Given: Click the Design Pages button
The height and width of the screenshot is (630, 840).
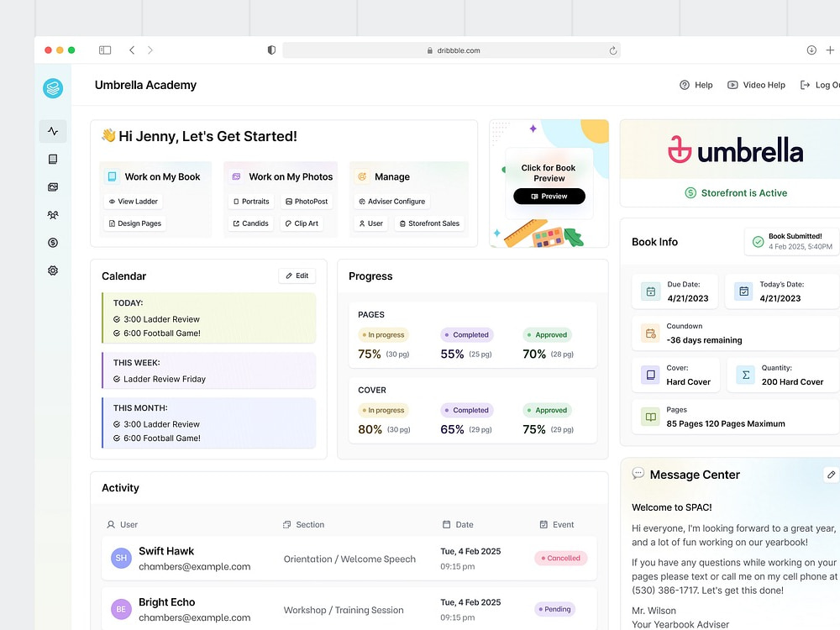Looking at the screenshot, I should (x=135, y=223).
